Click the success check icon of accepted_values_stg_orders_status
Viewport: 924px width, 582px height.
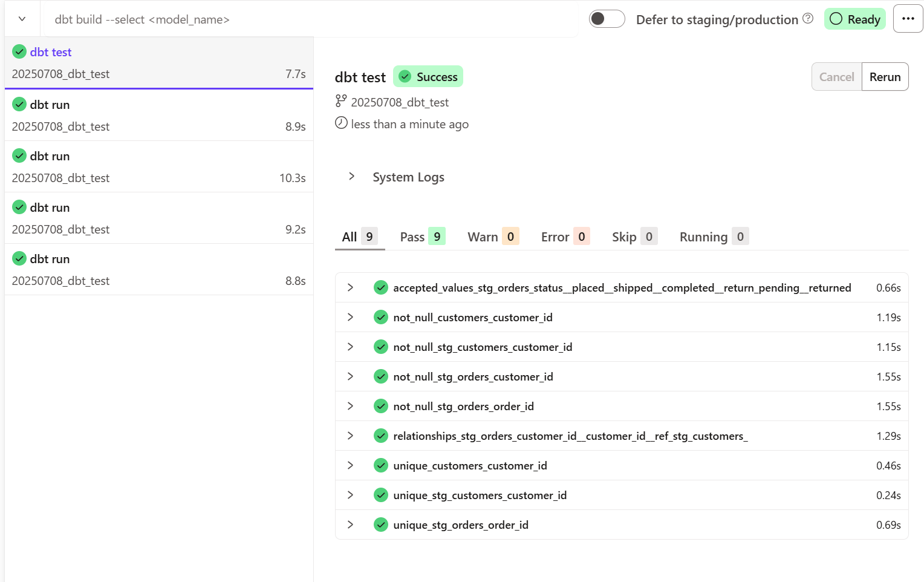point(381,287)
